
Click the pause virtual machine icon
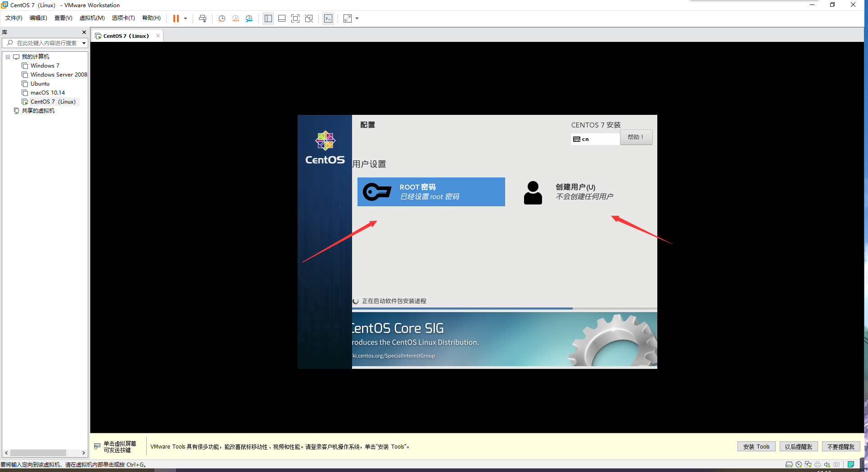[176, 18]
